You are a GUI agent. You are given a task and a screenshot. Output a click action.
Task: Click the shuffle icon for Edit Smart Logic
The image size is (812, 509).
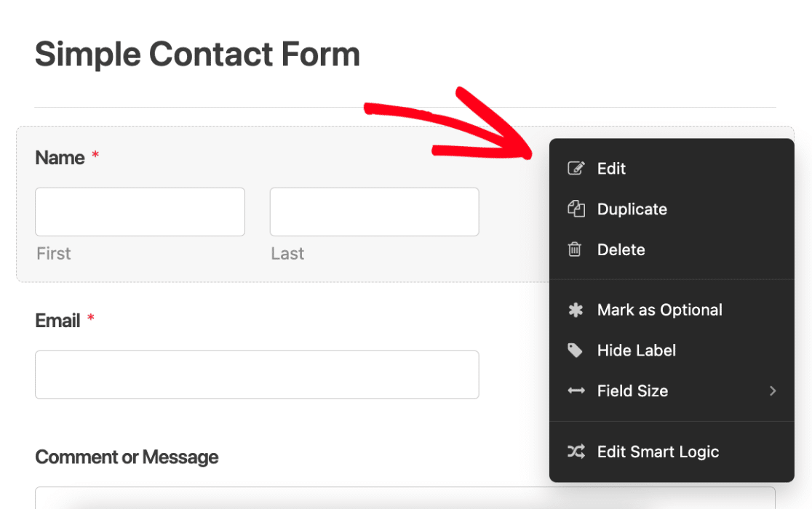pos(576,452)
